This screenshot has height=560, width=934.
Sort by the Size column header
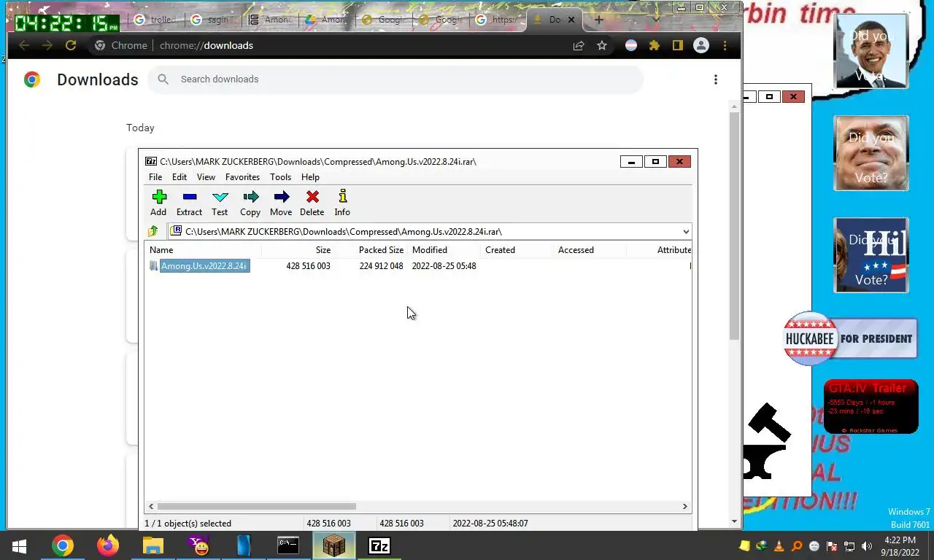click(298, 249)
